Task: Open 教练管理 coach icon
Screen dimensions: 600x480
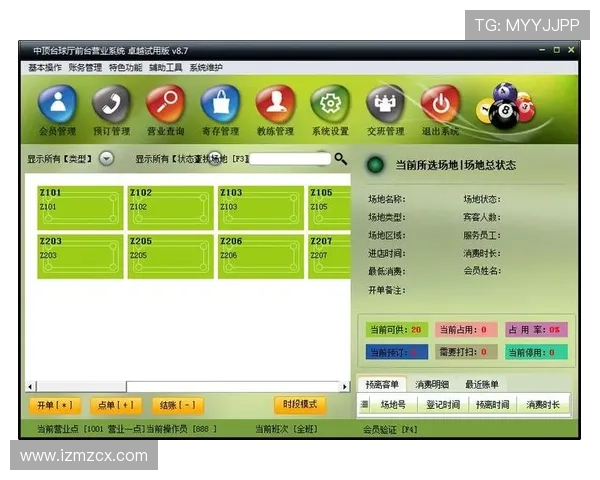Action: pos(276,104)
